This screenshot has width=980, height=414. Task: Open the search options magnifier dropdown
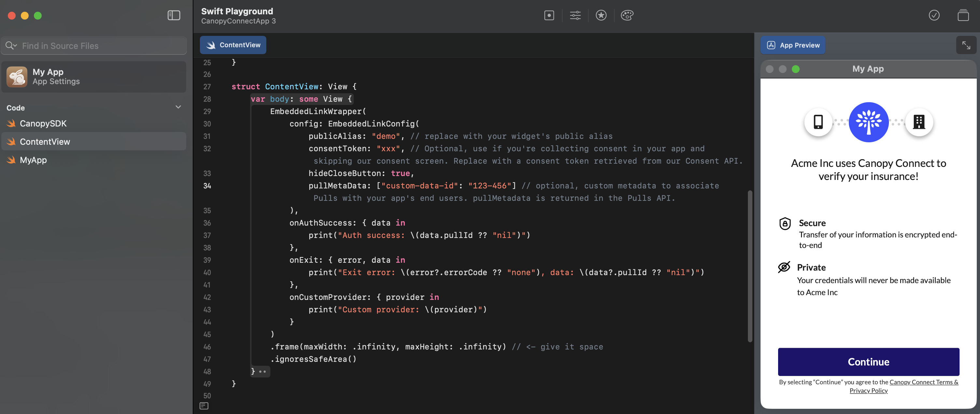[11, 46]
